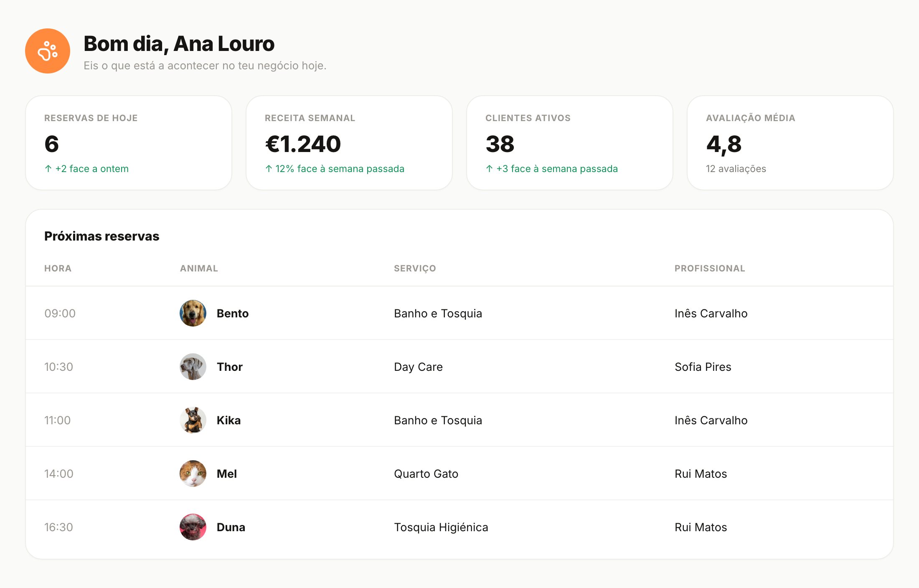Click the animal name Duna
Viewport: 919px width, 588px height.
(x=231, y=527)
